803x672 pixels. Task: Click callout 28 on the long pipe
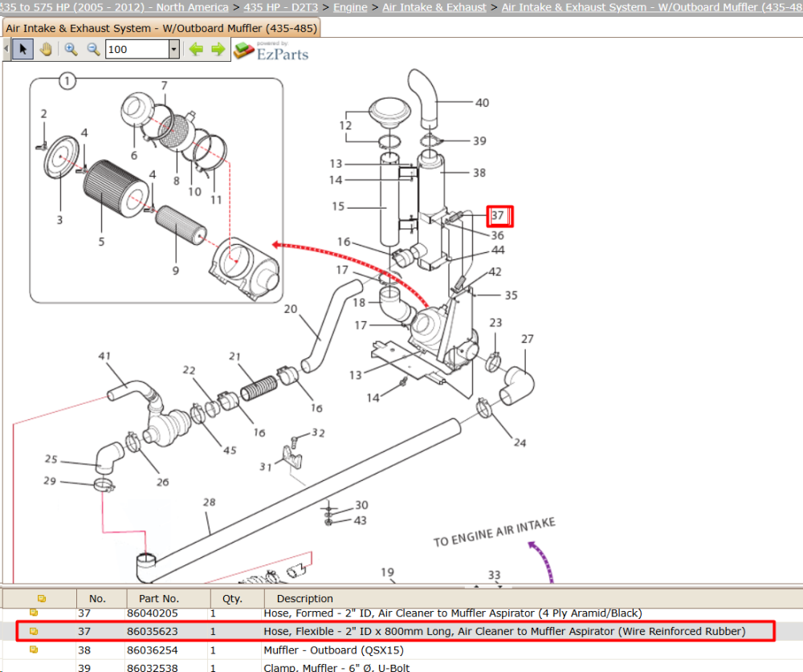[209, 503]
